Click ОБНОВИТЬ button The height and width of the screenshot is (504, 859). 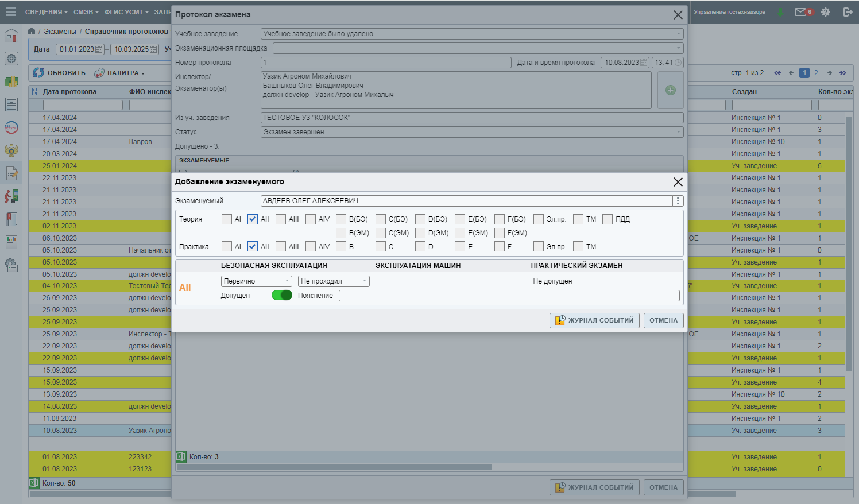point(59,73)
